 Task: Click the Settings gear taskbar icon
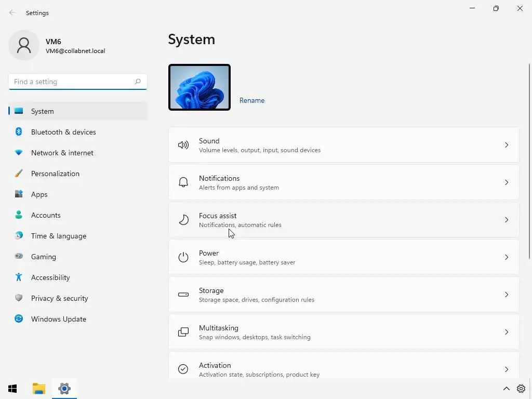pos(64,389)
